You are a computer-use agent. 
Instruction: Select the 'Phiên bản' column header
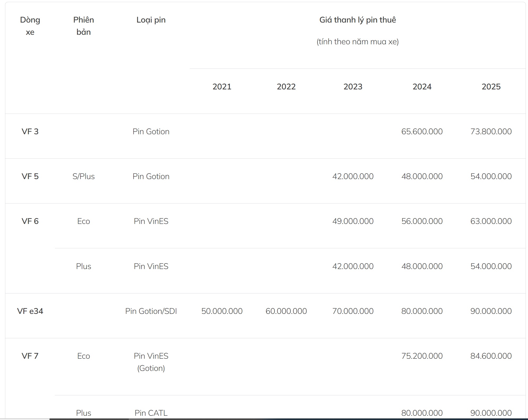83,26
